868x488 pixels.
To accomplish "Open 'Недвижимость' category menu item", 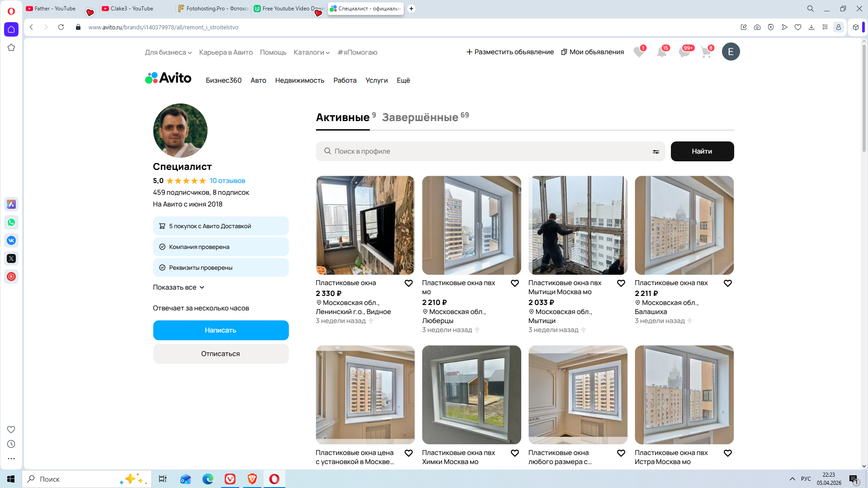I will [299, 80].
